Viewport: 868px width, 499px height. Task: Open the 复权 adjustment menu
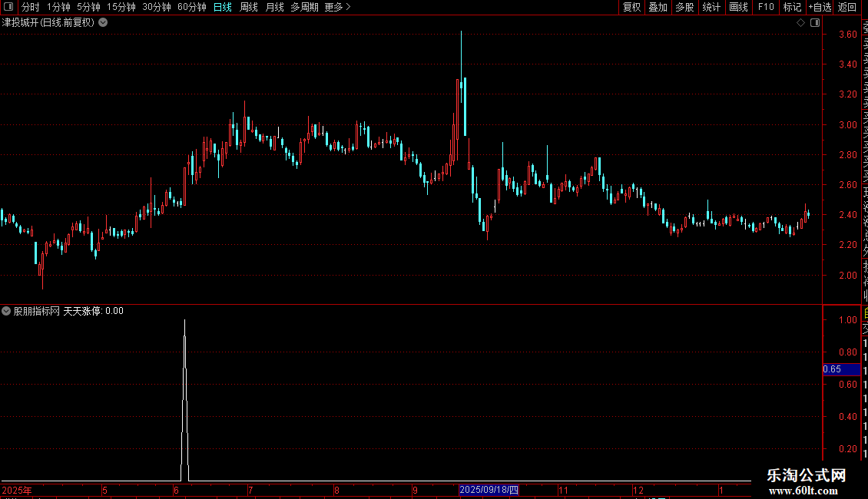(x=631, y=7)
